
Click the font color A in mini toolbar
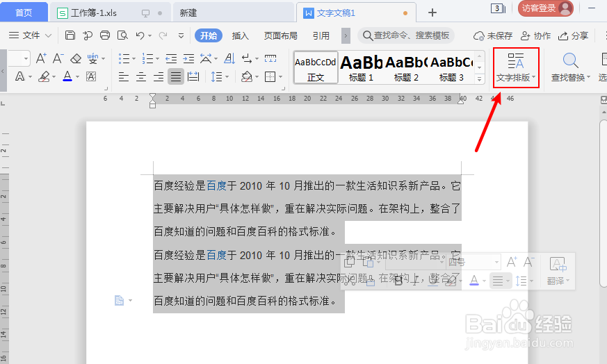(474, 281)
